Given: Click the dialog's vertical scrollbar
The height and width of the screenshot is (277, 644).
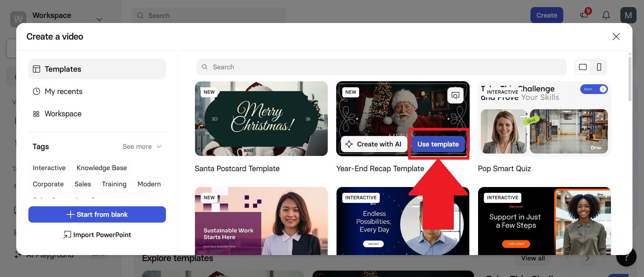Looking at the screenshot, I should click(x=630, y=79).
